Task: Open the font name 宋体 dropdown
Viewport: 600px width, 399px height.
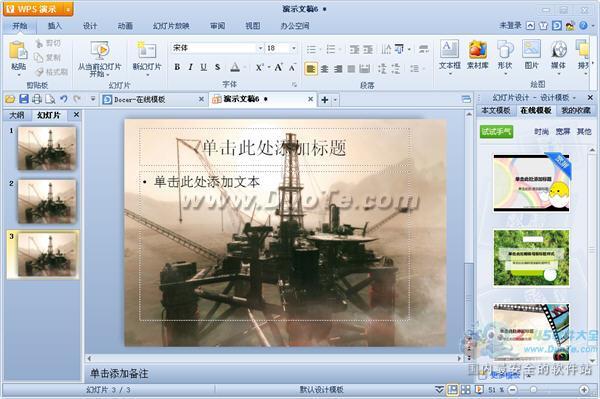Action: (x=260, y=48)
